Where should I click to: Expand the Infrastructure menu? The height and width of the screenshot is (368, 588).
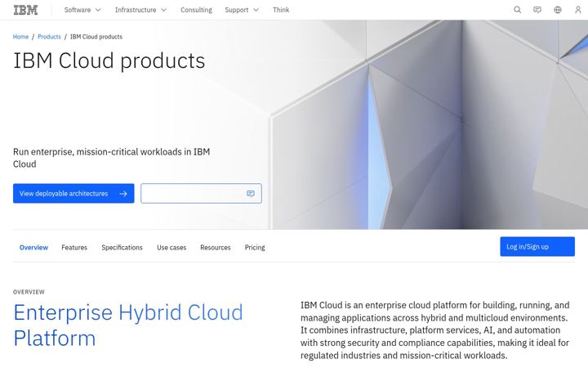140,10
